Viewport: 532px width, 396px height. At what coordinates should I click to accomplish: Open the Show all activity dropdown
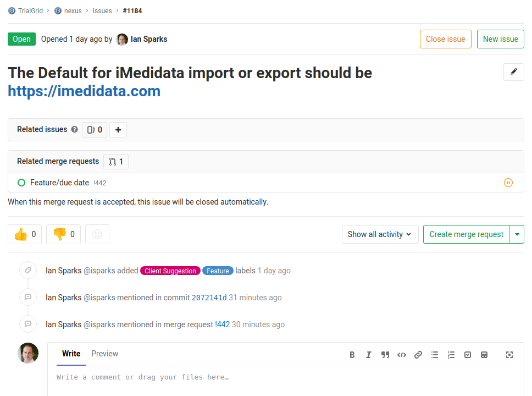[x=380, y=234]
